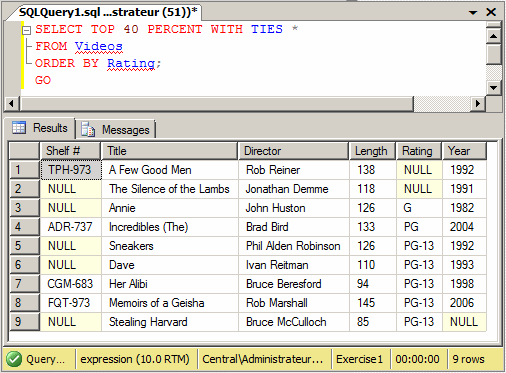This screenshot has height=373, width=506.
Task: Select the TPH-973 shelf cell
Action: (x=71, y=170)
